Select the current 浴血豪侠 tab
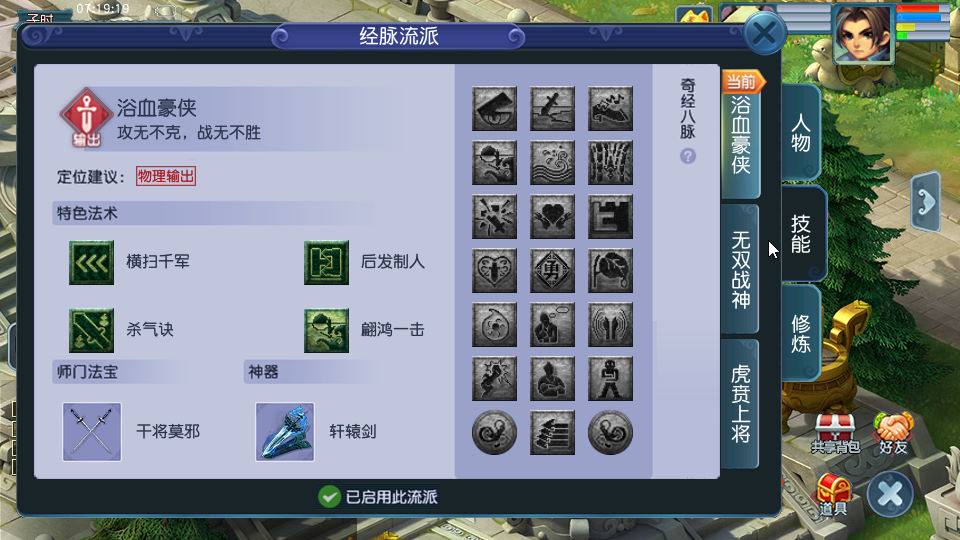 coord(740,135)
